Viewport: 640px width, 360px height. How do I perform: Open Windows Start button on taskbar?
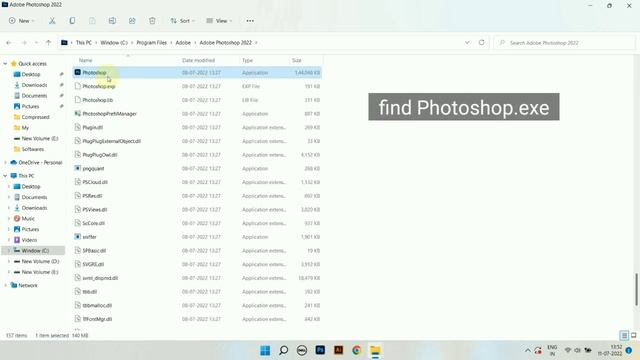click(265, 351)
